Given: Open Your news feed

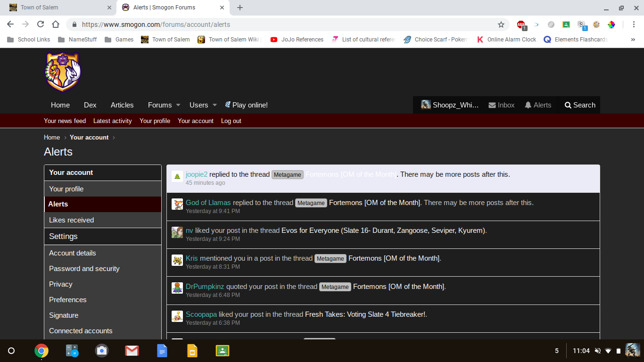Looking at the screenshot, I should pos(65,121).
